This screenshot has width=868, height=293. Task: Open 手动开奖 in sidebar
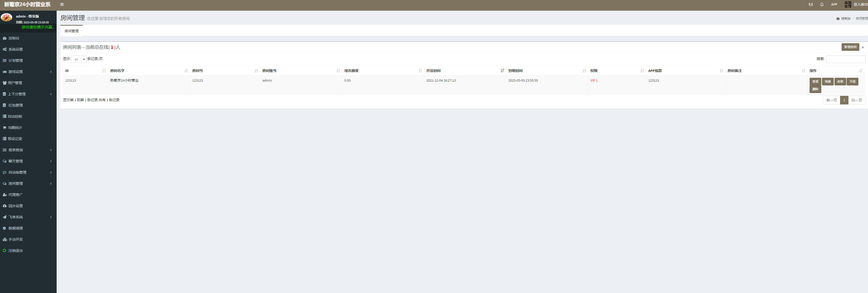pyautogui.click(x=15, y=240)
